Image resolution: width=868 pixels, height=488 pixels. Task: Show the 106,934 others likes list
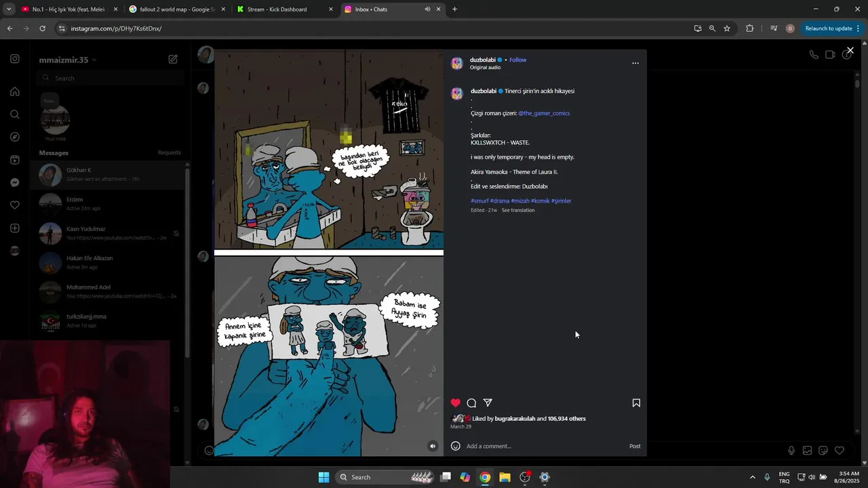point(567,419)
